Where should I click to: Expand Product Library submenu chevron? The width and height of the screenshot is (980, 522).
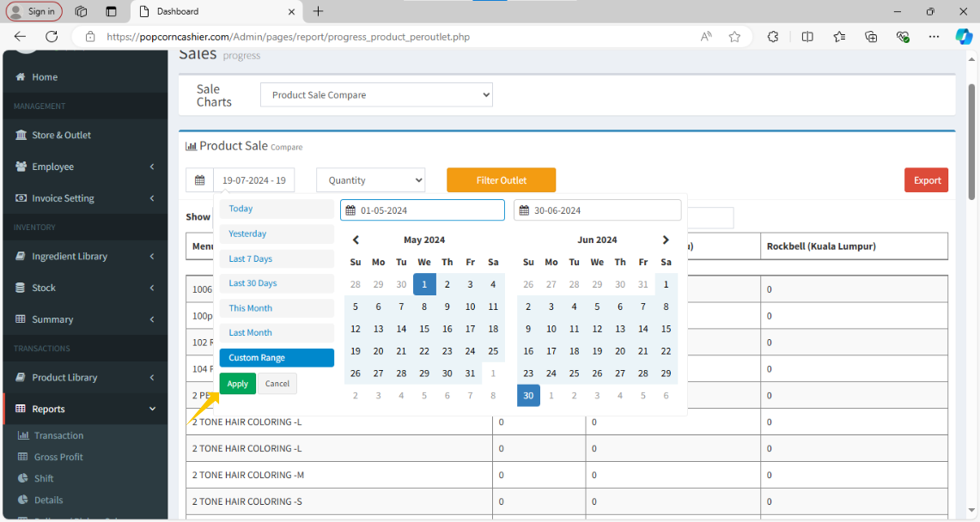coord(152,377)
